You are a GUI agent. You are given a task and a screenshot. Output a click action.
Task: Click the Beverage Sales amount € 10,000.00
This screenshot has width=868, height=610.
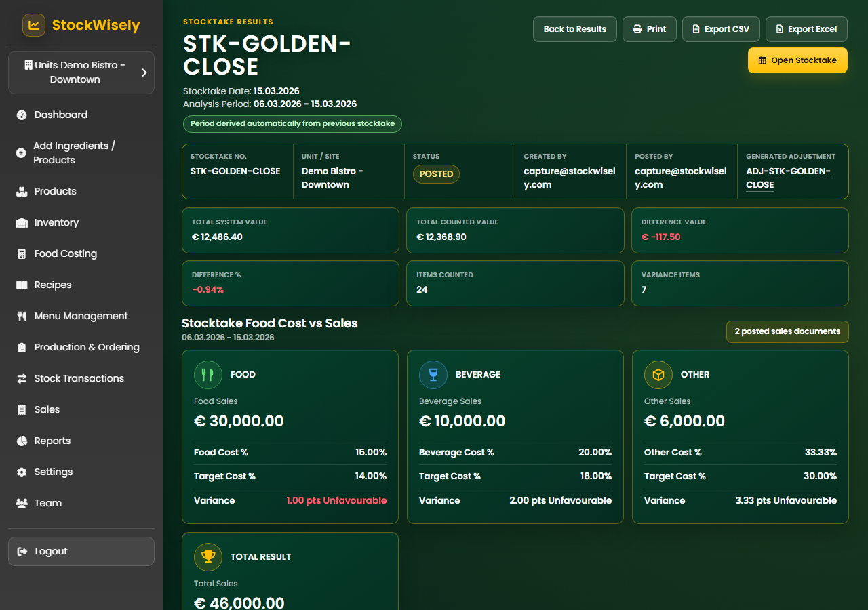(462, 421)
